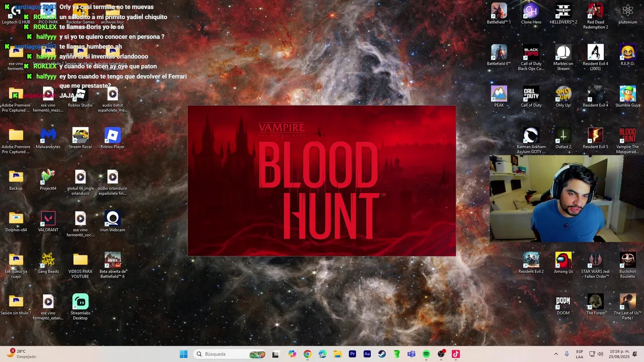Open the Windows Start menu
644x362 pixels.
(184, 354)
